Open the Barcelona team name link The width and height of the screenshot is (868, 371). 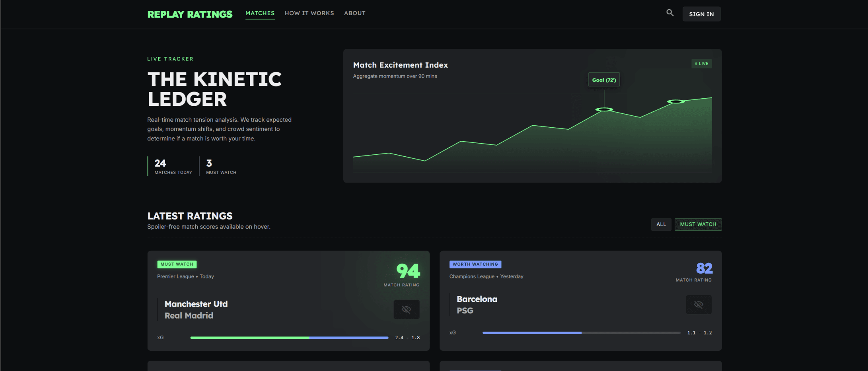tap(477, 299)
